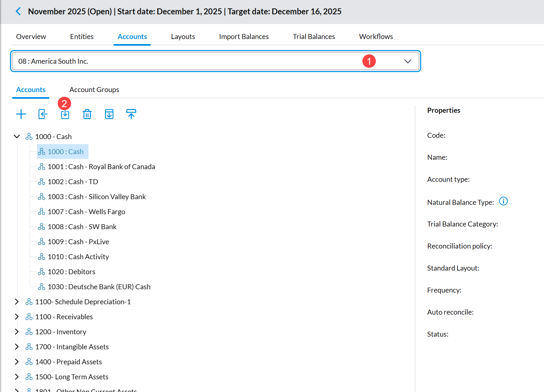Expand the 1100 - Receivables group

click(17, 317)
